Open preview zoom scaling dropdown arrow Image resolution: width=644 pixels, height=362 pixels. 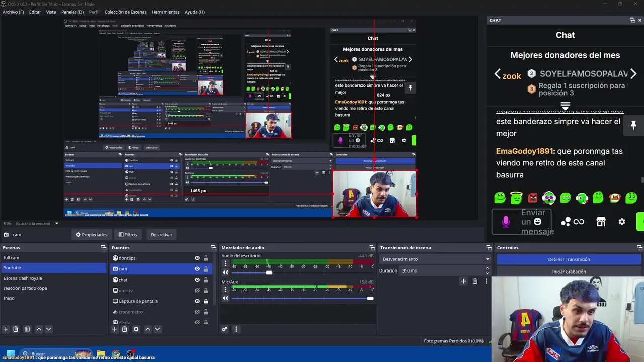pos(56,224)
